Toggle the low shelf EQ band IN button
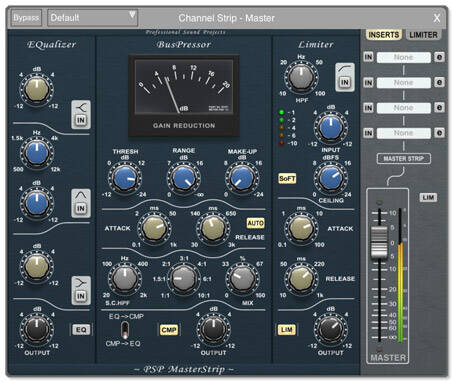The width and height of the screenshot is (453, 382). click(x=81, y=296)
